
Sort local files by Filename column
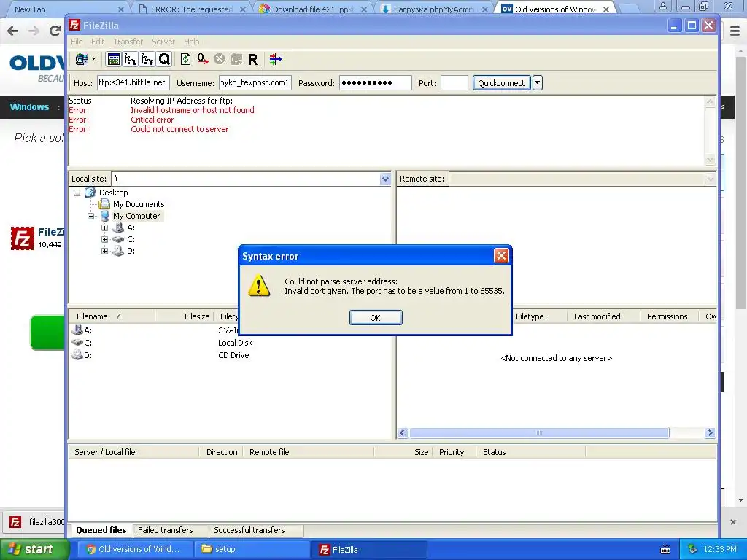click(x=112, y=316)
